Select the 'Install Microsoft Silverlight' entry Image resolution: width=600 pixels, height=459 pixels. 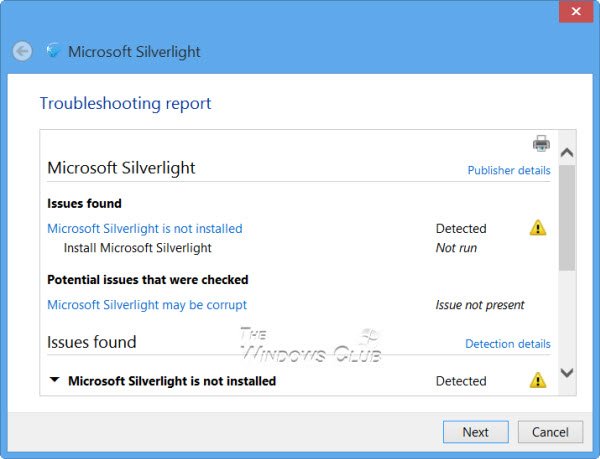click(x=137, y=247)
